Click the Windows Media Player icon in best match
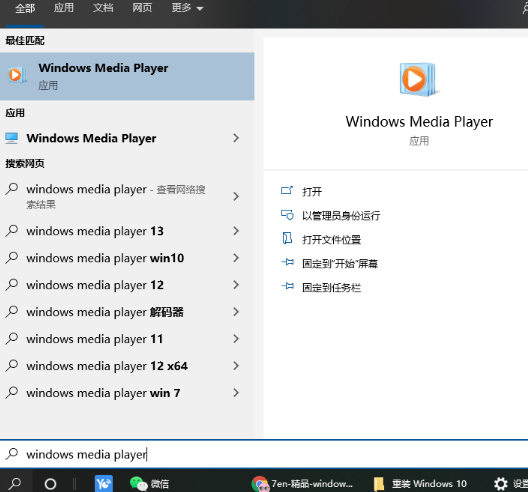 (x=16, y=75)
